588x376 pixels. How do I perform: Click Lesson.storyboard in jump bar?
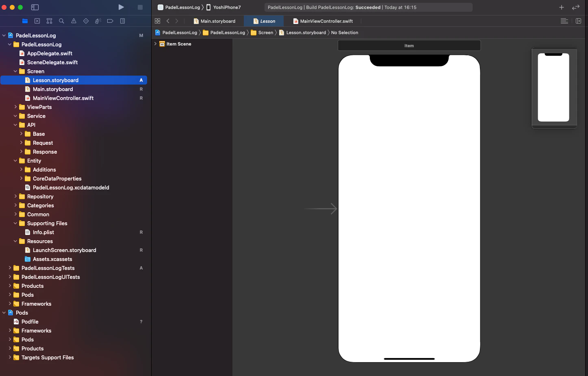(302, 33)
